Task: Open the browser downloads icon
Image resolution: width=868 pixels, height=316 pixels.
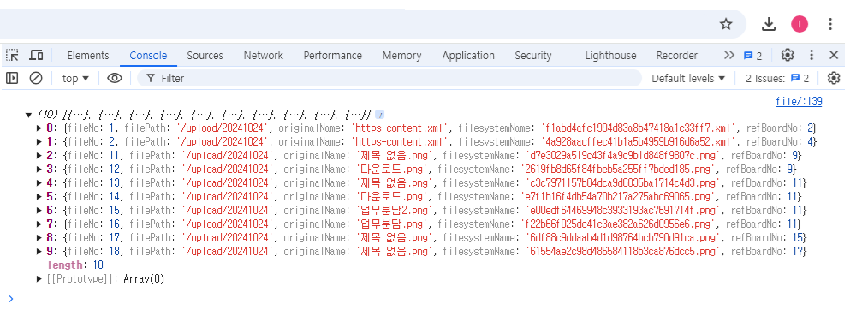Action: point(769,24)
